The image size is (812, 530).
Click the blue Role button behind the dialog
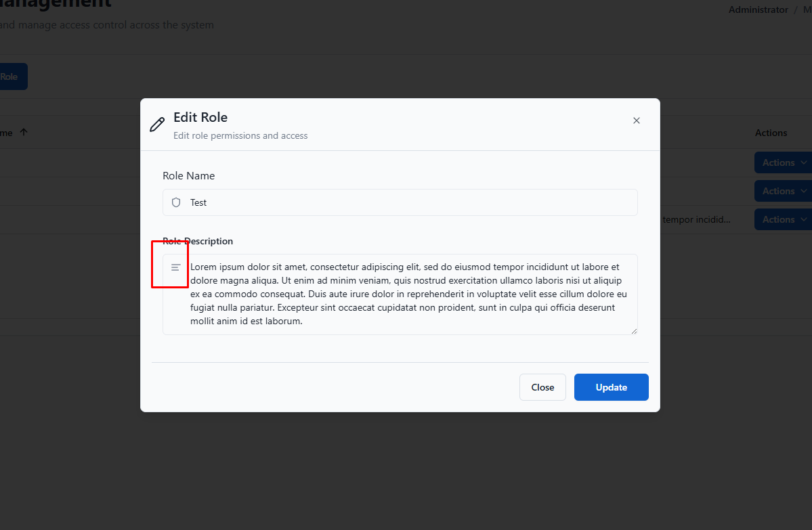pyautogui.click(x=10, y=76)
